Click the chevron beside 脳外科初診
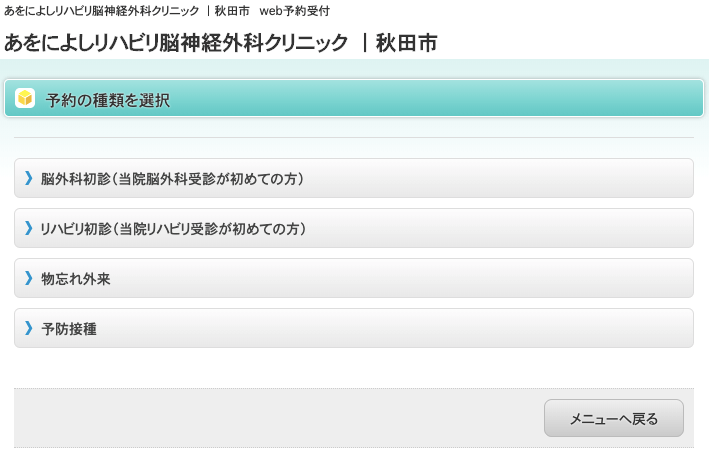Screen dimensions: 709x457 point(29,178)
